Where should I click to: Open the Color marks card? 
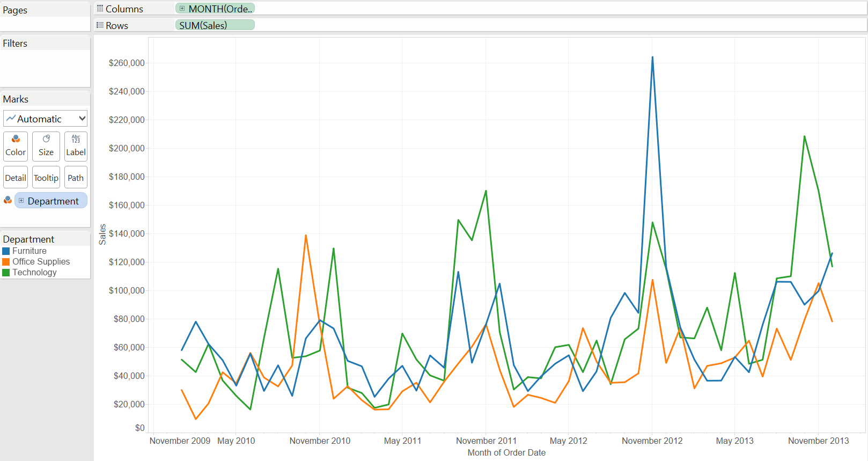pyautogui.click(x=16, y=146)
